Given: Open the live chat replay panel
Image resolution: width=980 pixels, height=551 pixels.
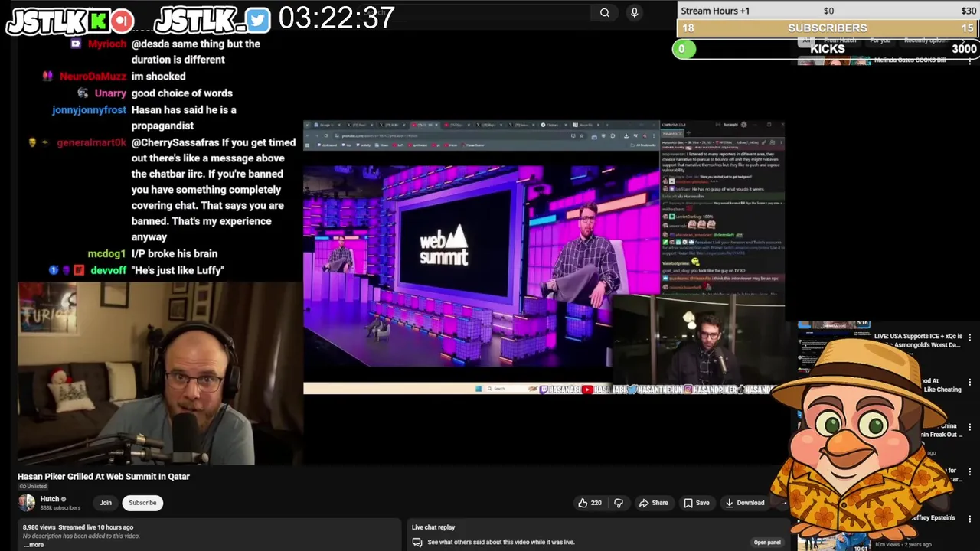Looking at the screenshot, I should point(767,543).
